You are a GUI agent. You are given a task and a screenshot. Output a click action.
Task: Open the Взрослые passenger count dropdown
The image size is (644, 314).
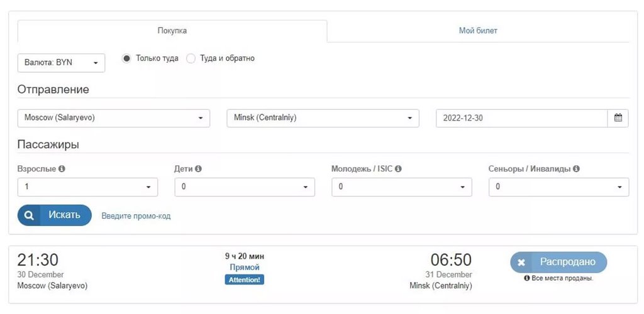tap(87, 187)
